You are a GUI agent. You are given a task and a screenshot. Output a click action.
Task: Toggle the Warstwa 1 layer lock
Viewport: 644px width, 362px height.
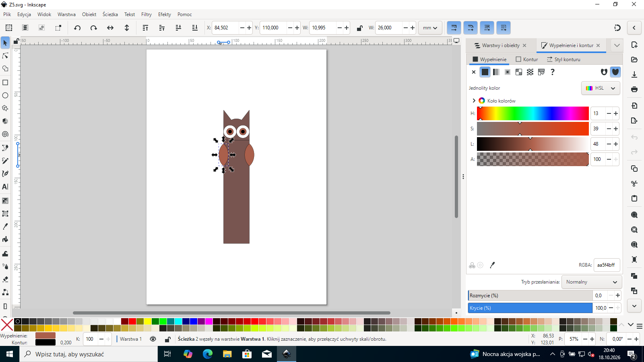click(x=167, y=339)
